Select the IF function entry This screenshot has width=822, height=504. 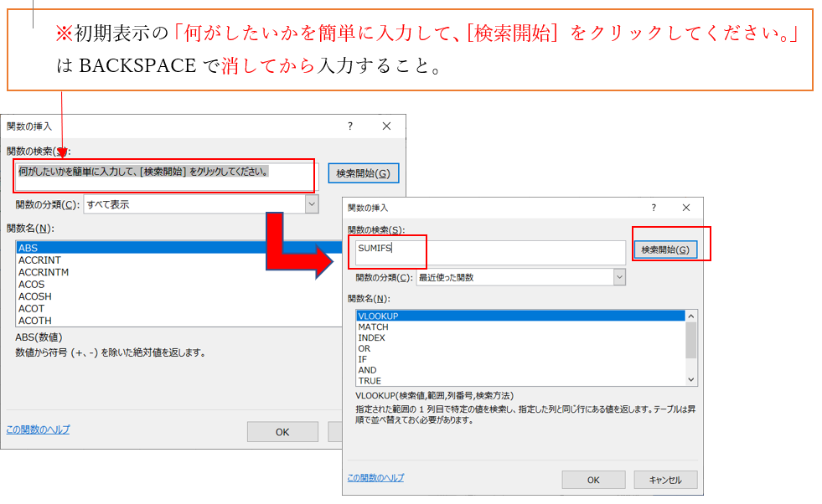(x=363, y=358)
